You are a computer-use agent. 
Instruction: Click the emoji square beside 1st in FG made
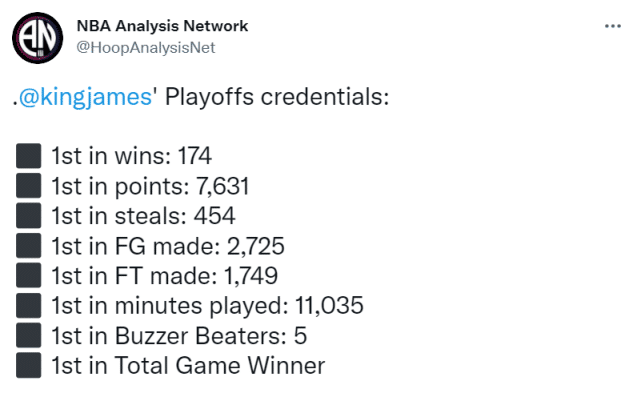click(29, 246)
